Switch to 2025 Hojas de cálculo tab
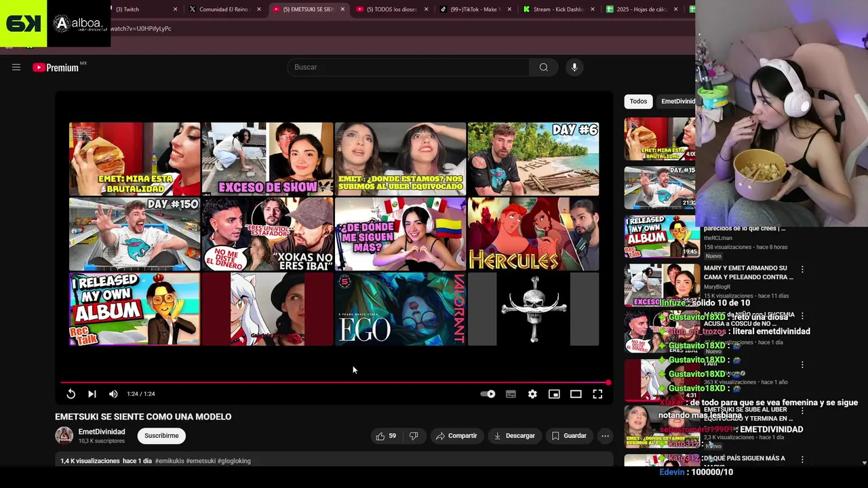The image size is (868, 488). 642,9
